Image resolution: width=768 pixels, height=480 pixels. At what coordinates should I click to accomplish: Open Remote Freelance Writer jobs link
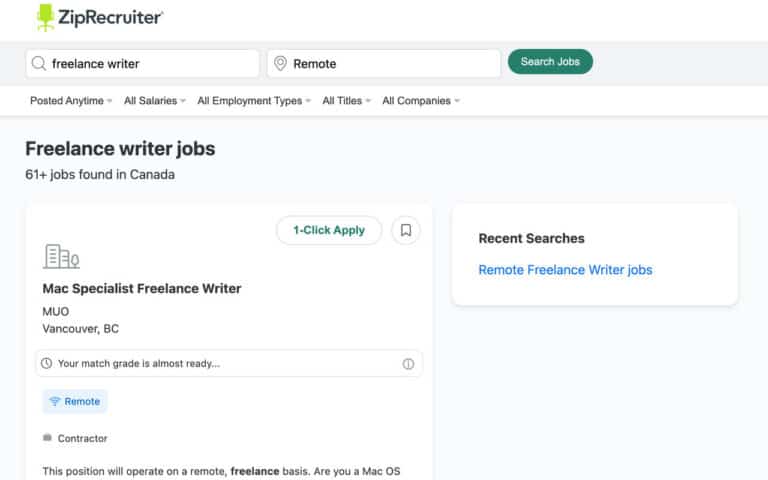tap(565, 270)
